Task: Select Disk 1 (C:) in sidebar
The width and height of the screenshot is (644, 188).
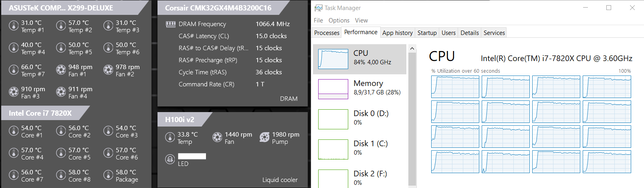Action: [359, 148]
